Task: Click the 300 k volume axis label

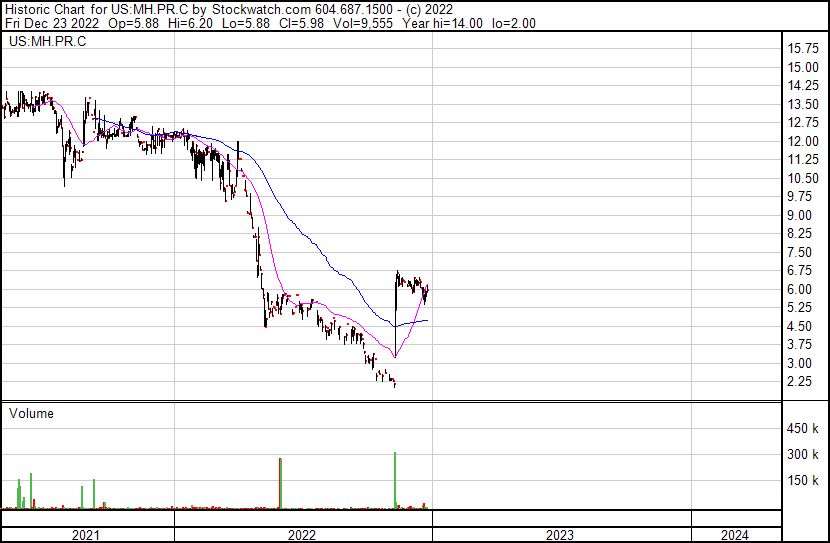Action: 803,455
